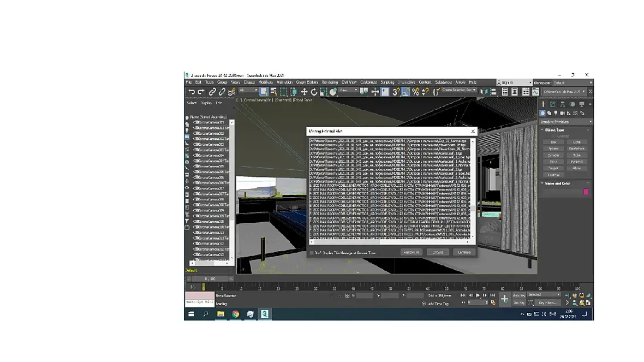
Task: Toggle the Scene Explorer icon
Action: (x=505, y=92)
